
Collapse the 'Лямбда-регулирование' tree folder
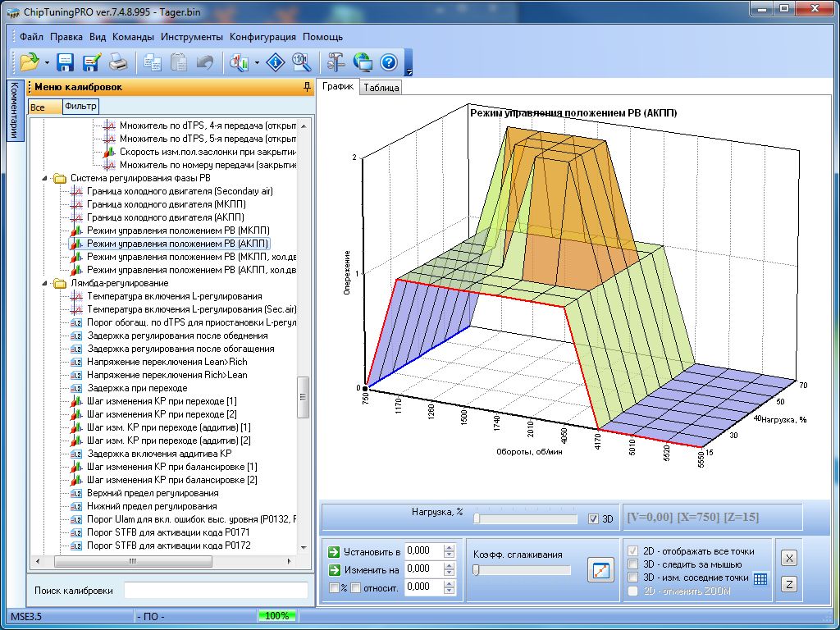pyautogui.click(x=45, y=283)
